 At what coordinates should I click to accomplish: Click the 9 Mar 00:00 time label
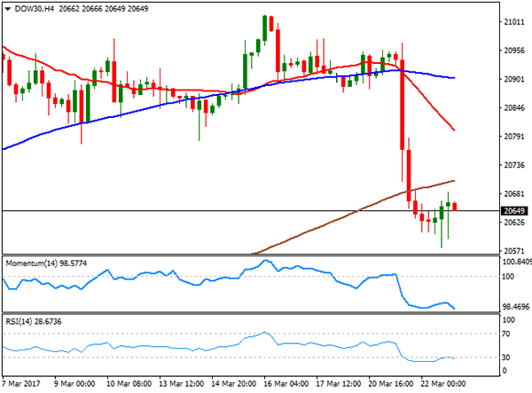(x=74, y=384)
